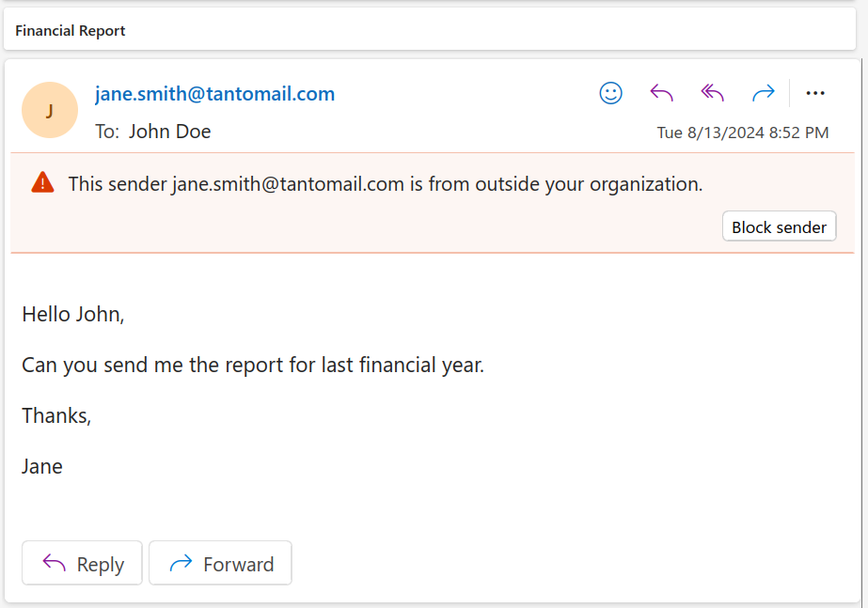Click the sender avatar circle labeled J
The image size is (868, 608).
pos(49,111)
